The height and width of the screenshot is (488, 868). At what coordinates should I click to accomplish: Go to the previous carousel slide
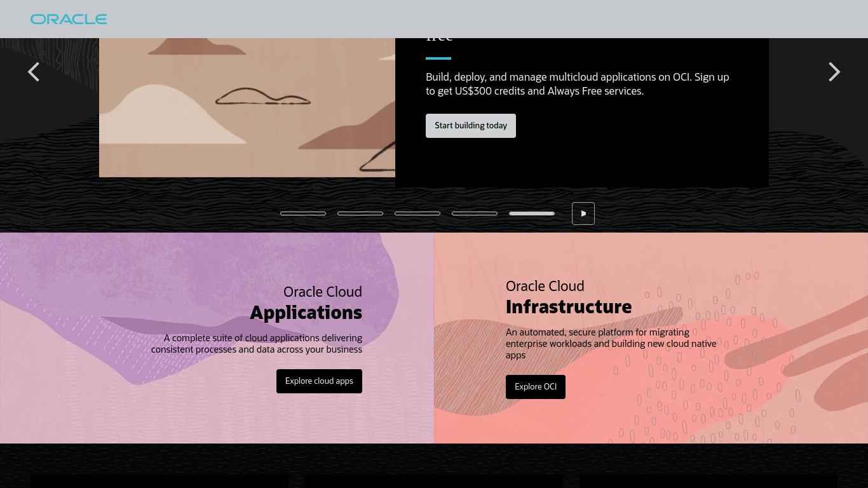(34, 72)
